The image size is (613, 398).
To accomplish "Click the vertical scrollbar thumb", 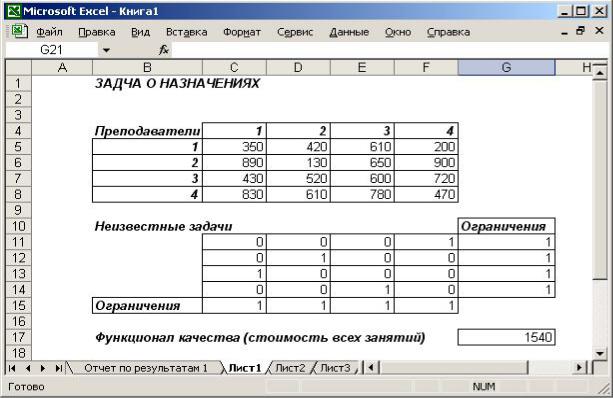I will [599, 180].
